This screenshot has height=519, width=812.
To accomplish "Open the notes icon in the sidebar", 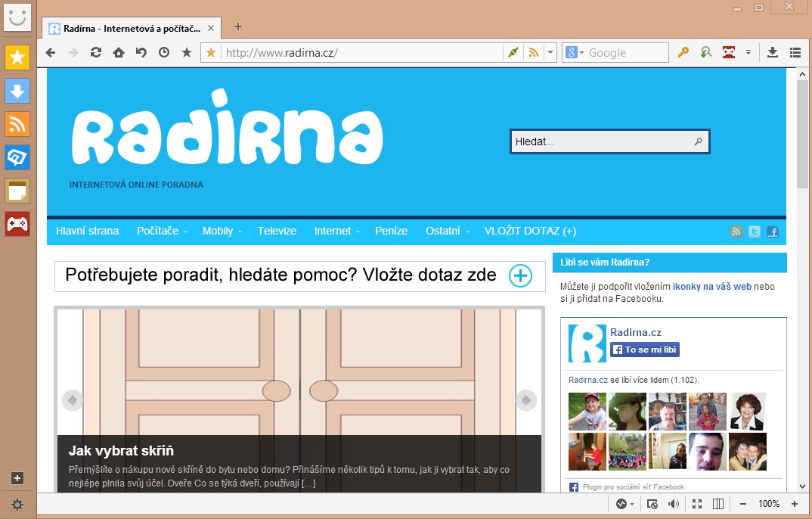I will (17, 191).
